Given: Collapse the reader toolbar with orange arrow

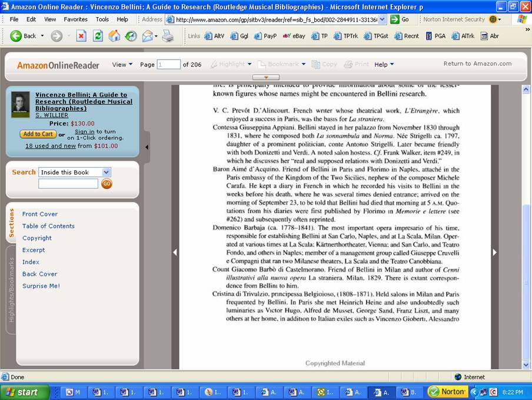Looking at the screenshot, I should [x=267, y=77].
